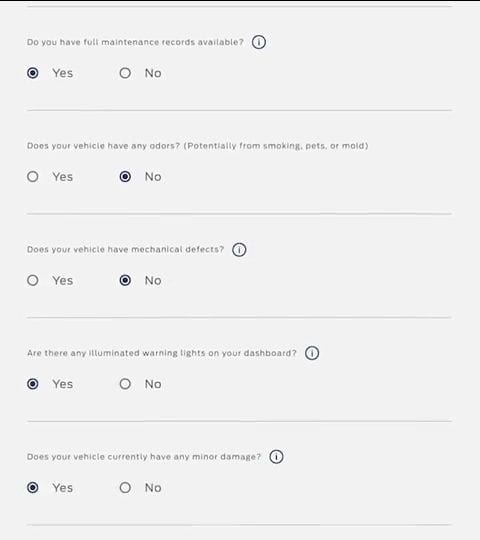The image size is (480, 540).
Task: Select No for mechanical defects
Action: click(x=125, y=280)
